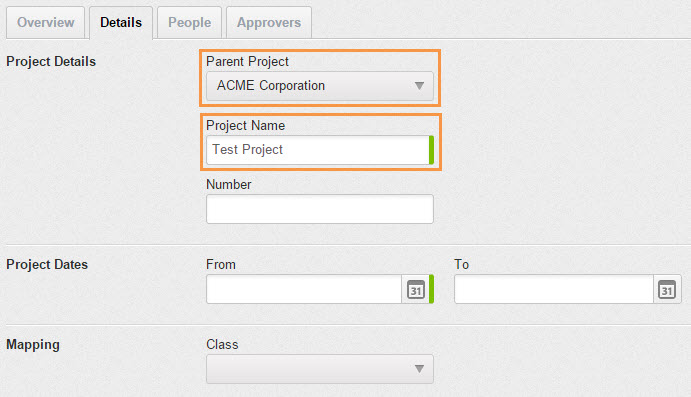
Task: Open the To date calendar picker
Action: click(x=667, y=289)
